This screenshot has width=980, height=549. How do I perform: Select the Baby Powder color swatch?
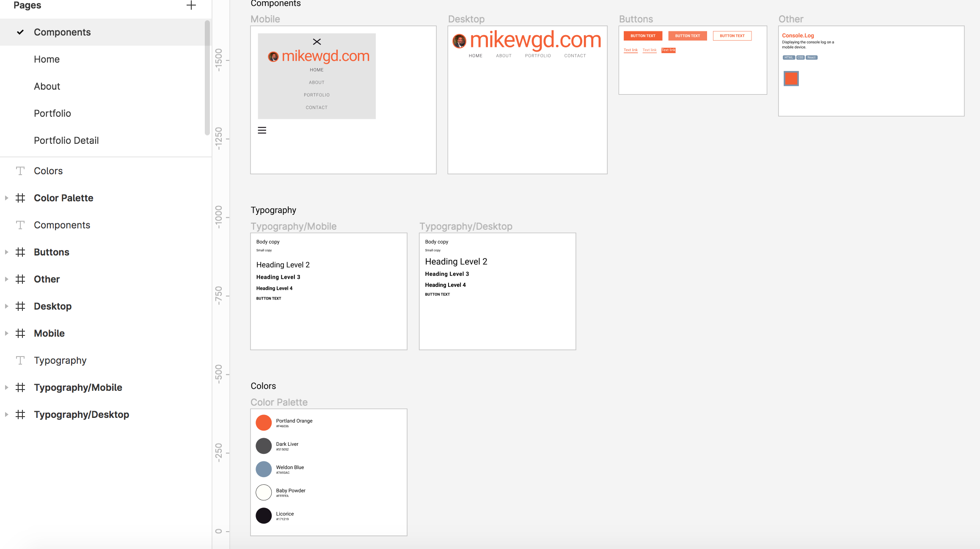coord(264,492)
